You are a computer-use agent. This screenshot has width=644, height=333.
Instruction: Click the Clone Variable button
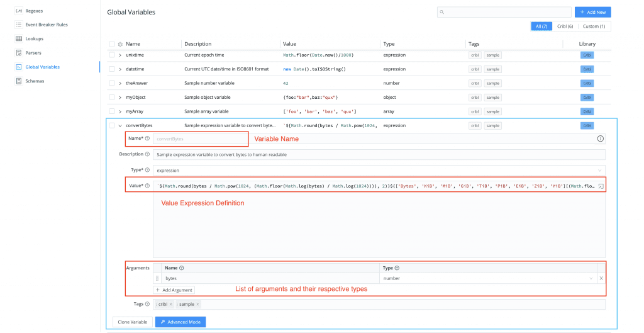(133, 322)
